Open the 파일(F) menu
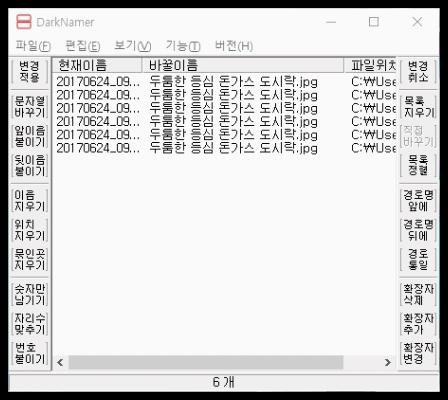Viewport: 448px width, 400px height. click(33, 46)
